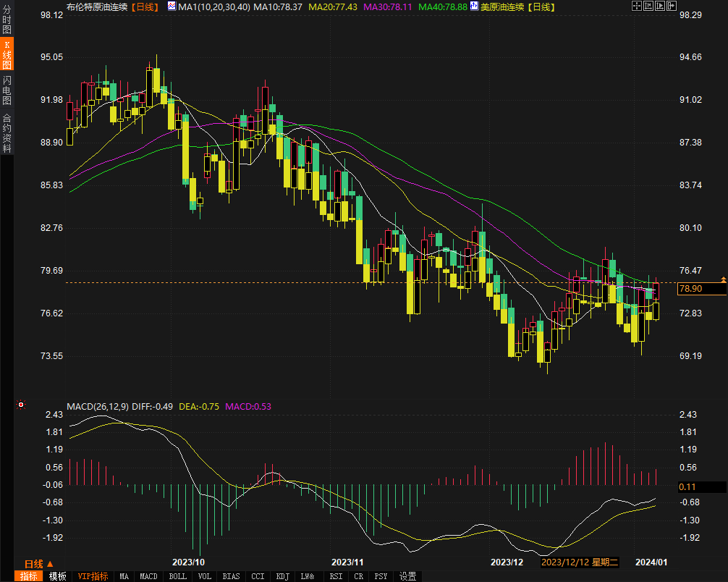Open 合约资料 contract info tab
The width and height of the screenshot is (728, 582).
tap(7, 133)
